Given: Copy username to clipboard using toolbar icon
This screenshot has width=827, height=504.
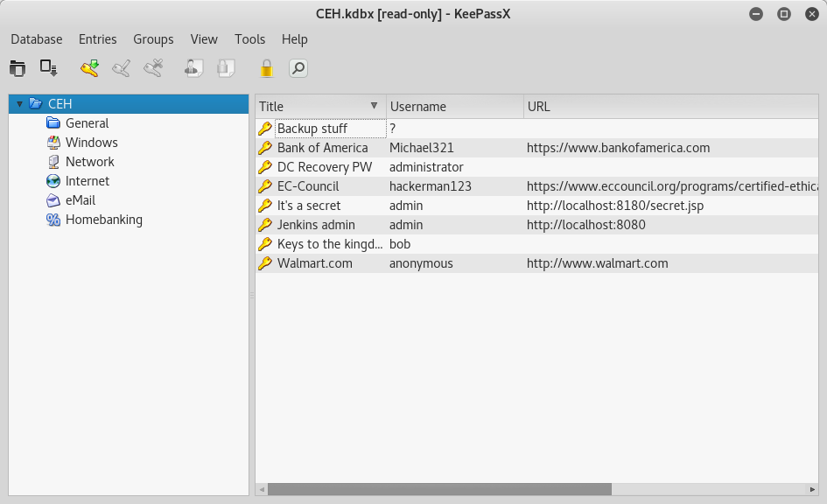Looking at the screenshot, I should click(193, 68).
